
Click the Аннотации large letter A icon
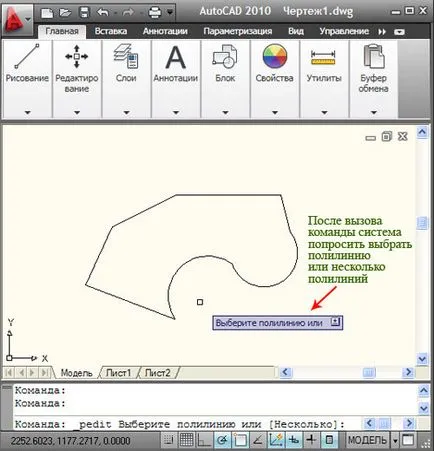click(176, 57)
